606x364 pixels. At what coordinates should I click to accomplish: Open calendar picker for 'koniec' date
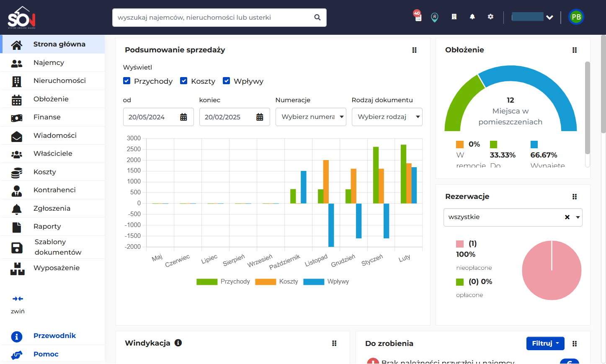click(x=260, y=117)
